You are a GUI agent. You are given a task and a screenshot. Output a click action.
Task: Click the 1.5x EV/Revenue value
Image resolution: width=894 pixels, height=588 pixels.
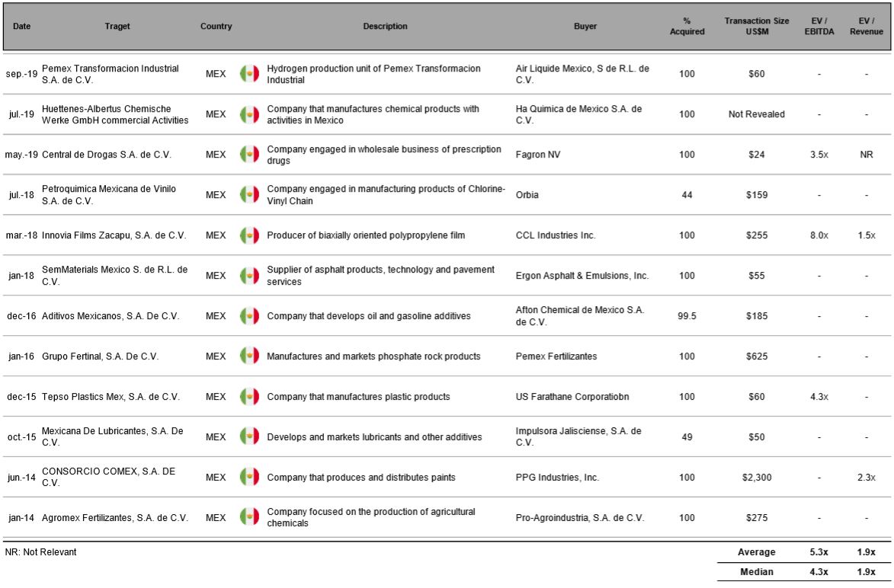pos(866,235)
